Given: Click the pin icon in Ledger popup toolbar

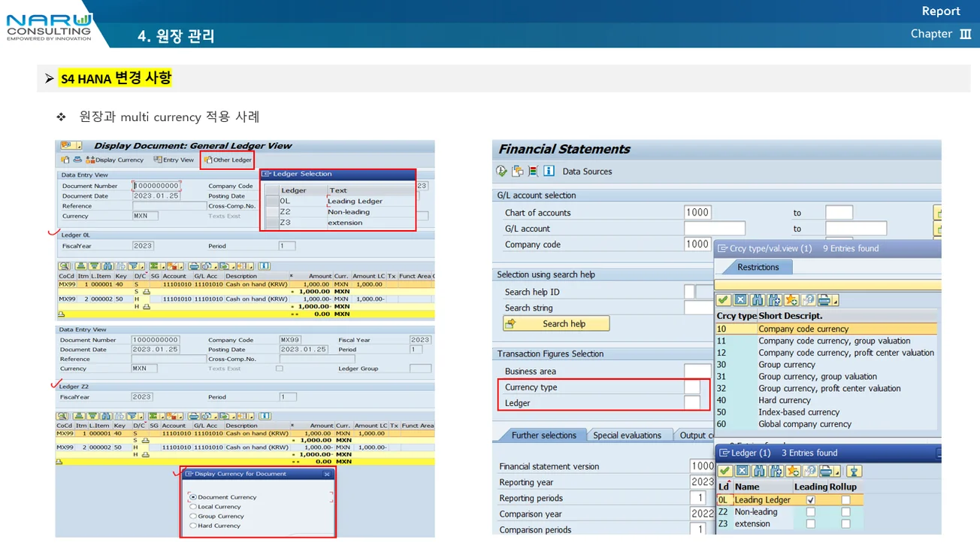Looking at the screenshot, I should point(853,471).
